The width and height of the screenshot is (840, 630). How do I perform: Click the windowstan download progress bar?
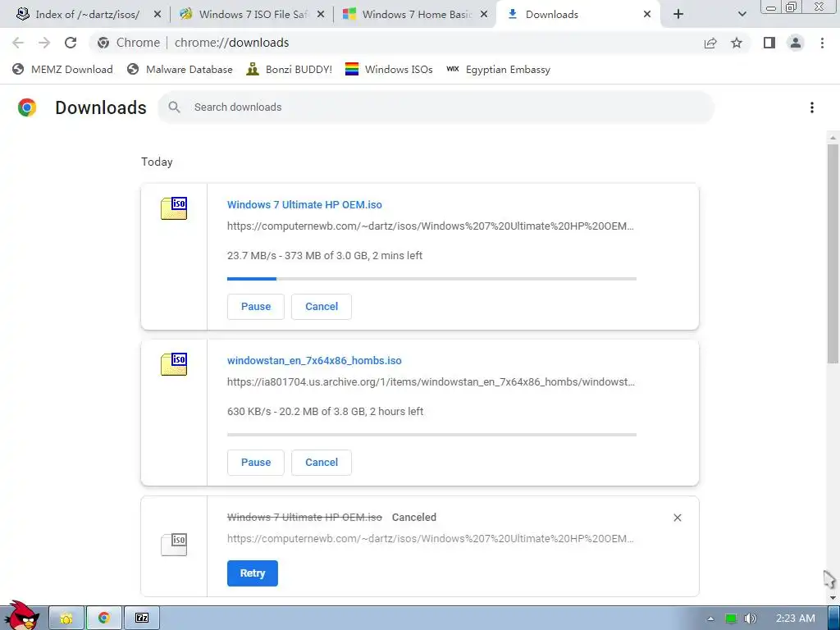click(431, 435)
